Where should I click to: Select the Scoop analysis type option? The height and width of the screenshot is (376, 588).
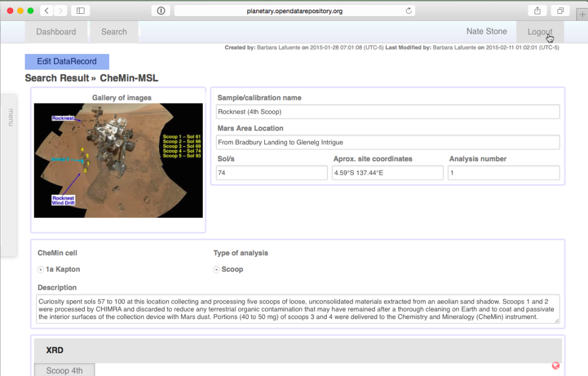click(x=216, y=268)
